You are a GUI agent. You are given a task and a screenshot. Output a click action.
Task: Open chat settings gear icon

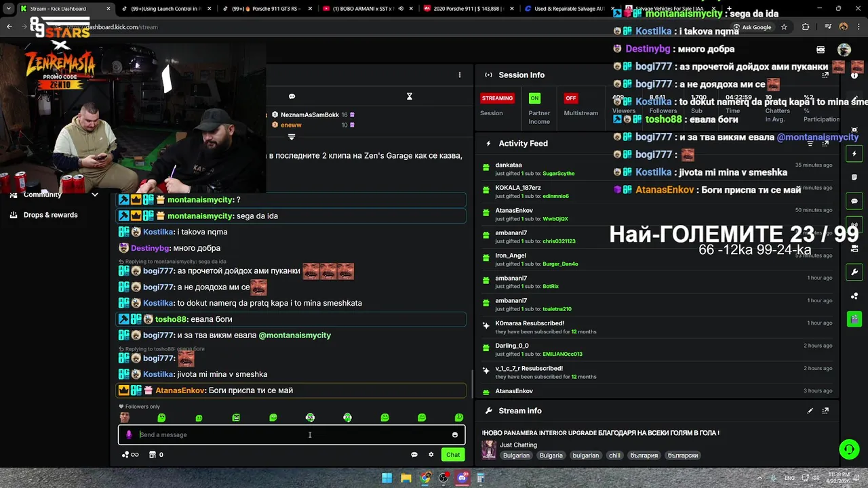[431, 455]
